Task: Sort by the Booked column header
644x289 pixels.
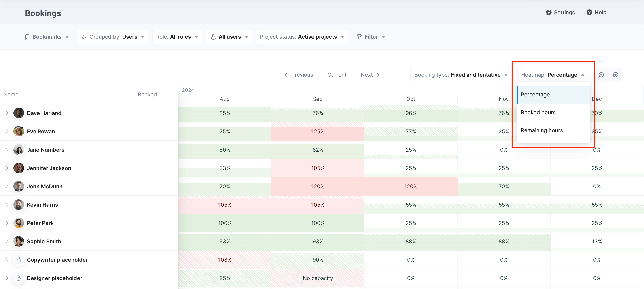Action: click(x=147, y=94)
